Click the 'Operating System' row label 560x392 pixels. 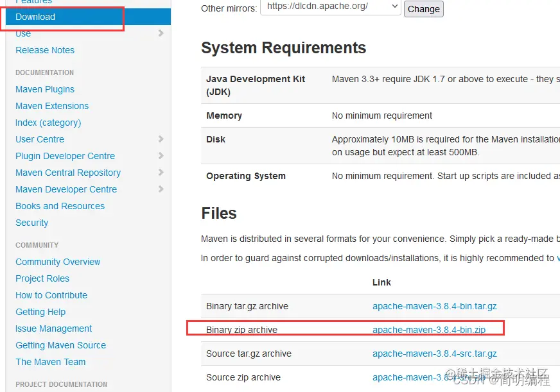click(x=246, y=176)
